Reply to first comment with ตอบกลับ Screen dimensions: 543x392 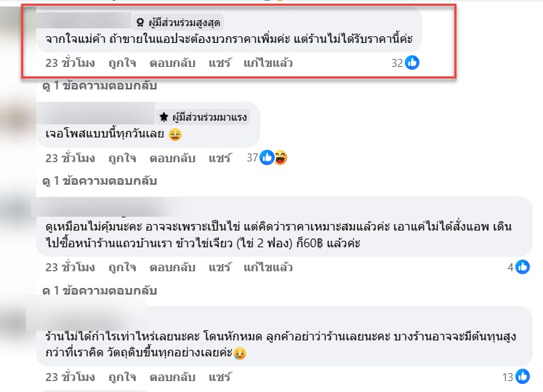pyautogui.click(x=172, y=63)
